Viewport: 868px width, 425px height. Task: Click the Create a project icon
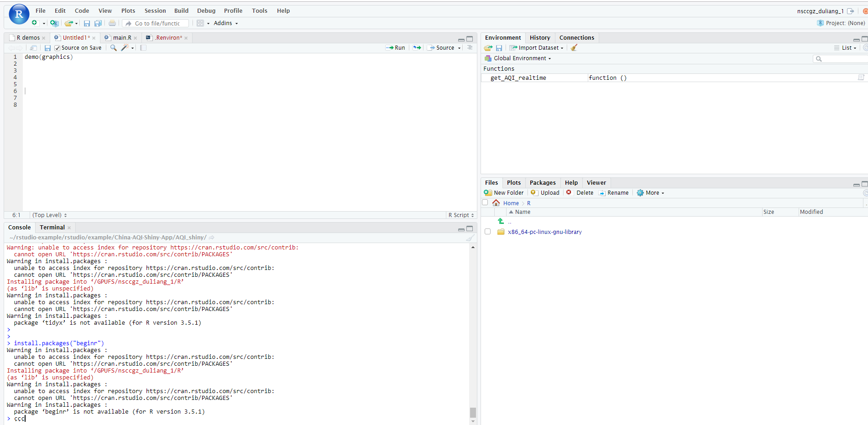coord(54,23)
